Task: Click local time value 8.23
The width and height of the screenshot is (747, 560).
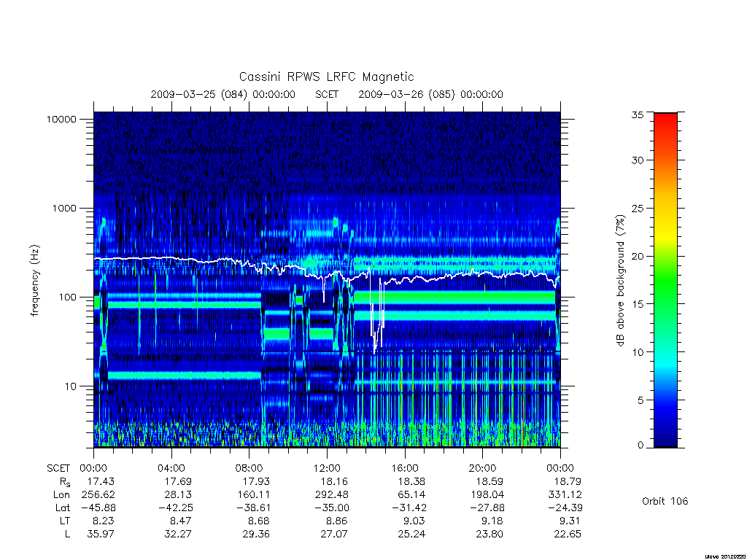Action: (104, 521)
